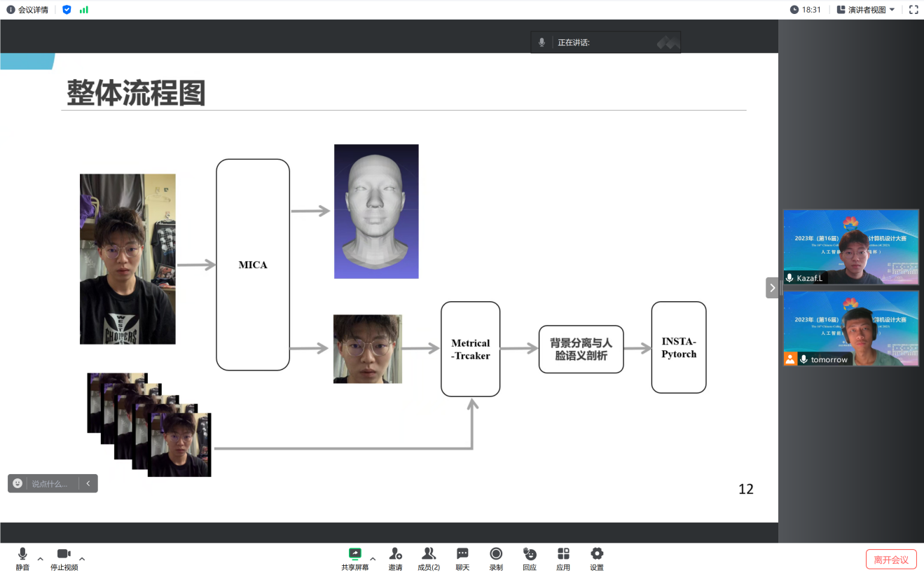Select Kazaf.L participant video thumbnail
Image resolution: width=924 pixels, height=575 pixels.
[x=850, y=247]
